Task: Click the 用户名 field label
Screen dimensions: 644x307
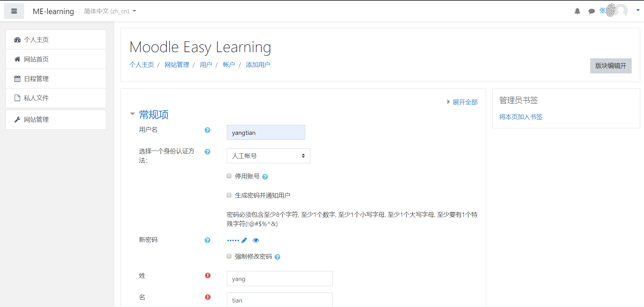Action: tap(148, 130)
